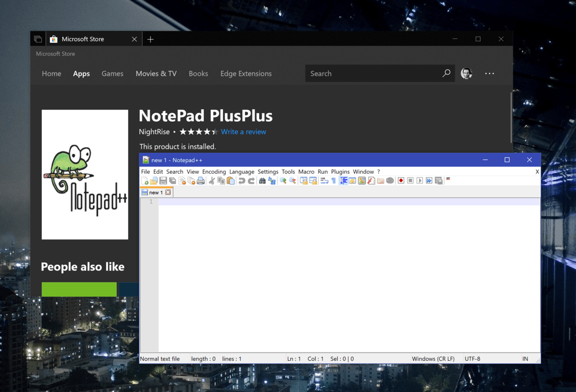Screen dimensions: 576x392
Task: Click the Playback macro icon
Action: [x=419, y=180]
